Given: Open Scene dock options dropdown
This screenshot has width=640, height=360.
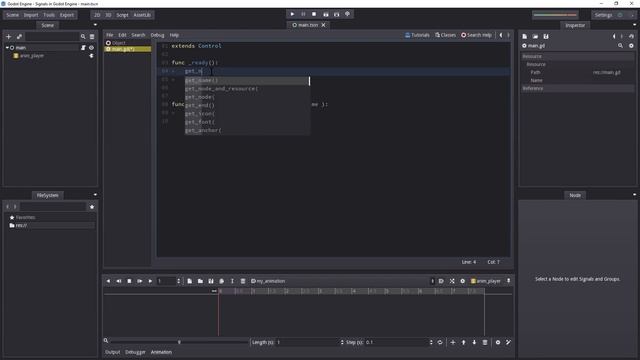Looking at the screenshot, I should pos(95,25).
